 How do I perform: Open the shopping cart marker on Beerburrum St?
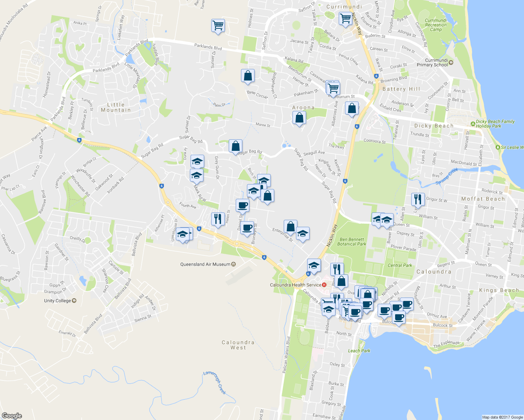333,89
